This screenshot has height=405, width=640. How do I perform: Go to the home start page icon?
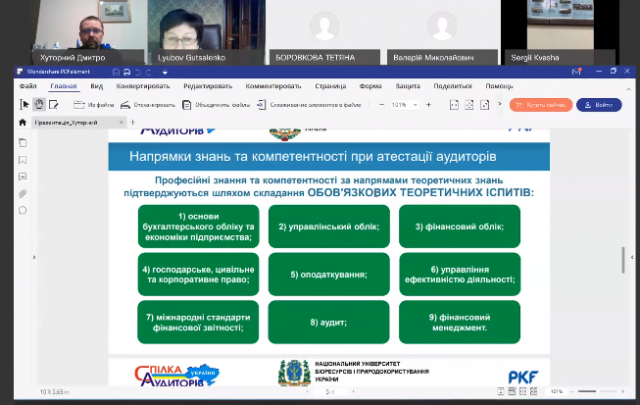pyautogui.click(x=22, y=122)
